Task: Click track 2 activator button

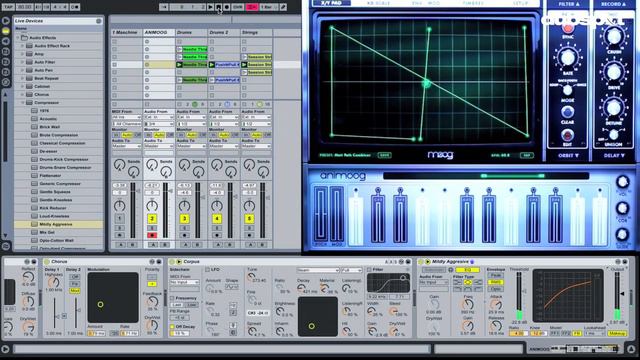Action: [152, 219]
